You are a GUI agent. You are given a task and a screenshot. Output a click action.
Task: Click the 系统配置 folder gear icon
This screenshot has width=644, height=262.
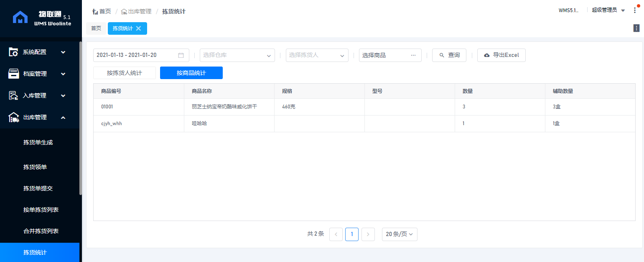[x=13, y=52]
